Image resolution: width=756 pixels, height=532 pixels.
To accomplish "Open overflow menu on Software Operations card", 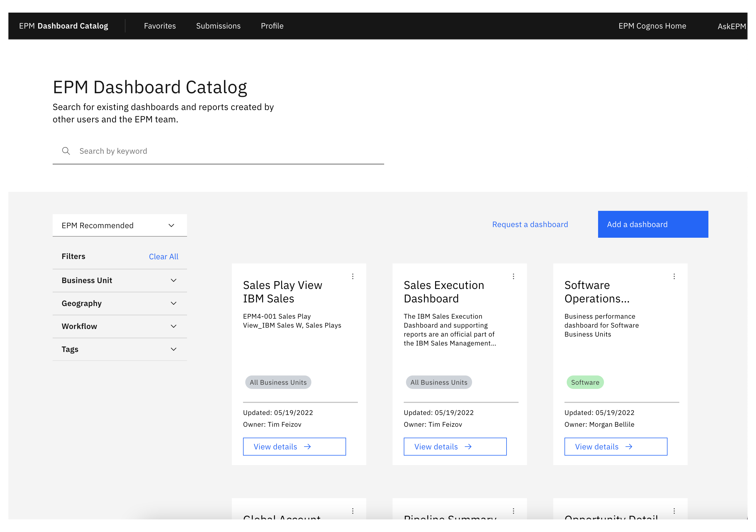I will point(674,276).
